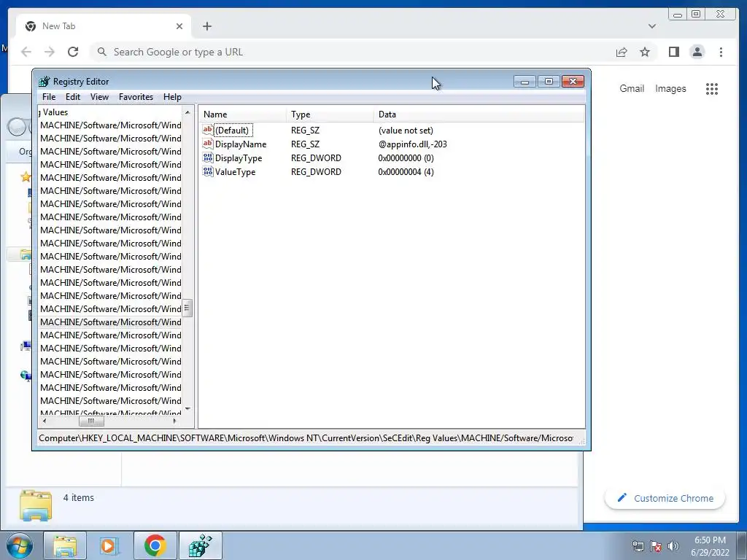Open the Help menu in Registry Editor
747x560 pixels.
[x=172, y=97]
